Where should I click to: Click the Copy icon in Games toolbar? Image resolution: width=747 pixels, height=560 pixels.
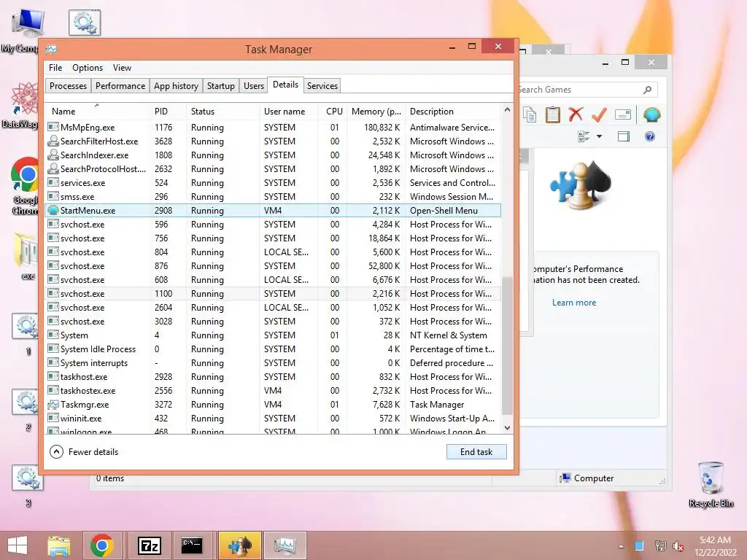(x=530, y=114)
